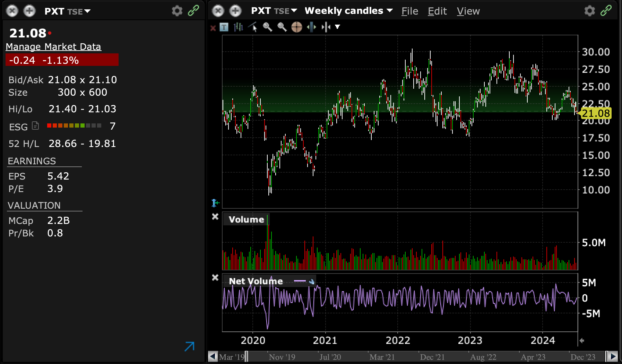
Task: Click the zoom out magnifier
Action: [x=282, y=27]
